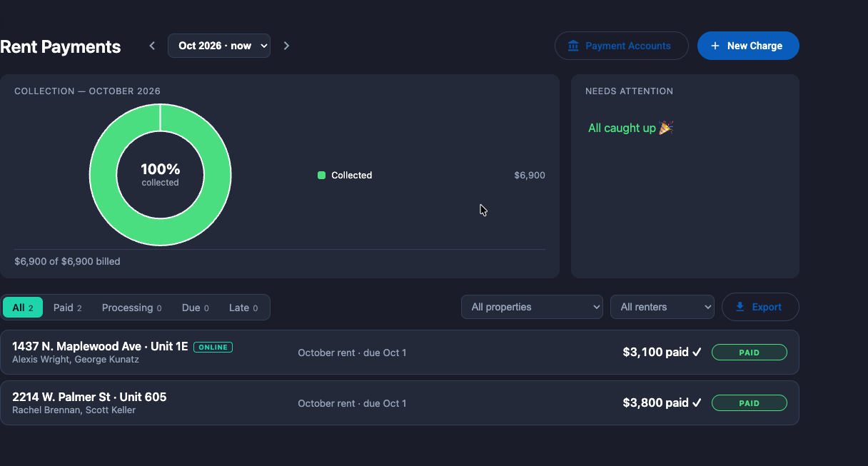Click the ONLINE badge on Maplewood Ave unit
Viewport: 868px width, 466px height.
coord(213,348)
